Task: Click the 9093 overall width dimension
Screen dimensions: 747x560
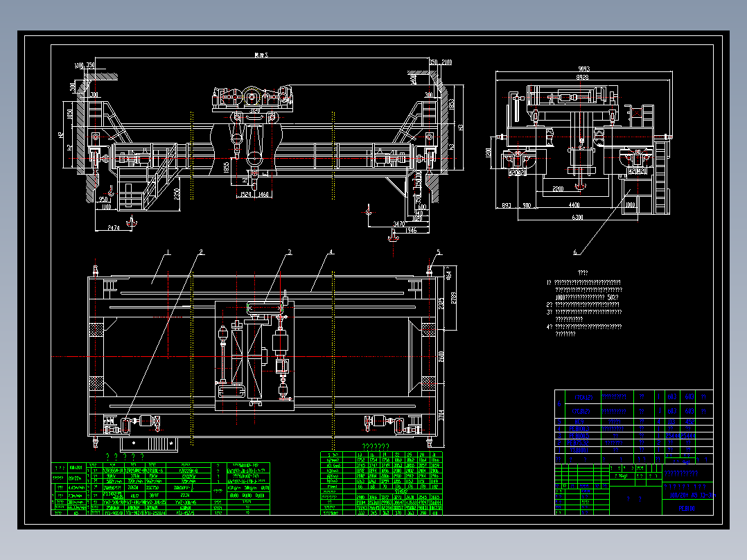Action: pos(583,69)
